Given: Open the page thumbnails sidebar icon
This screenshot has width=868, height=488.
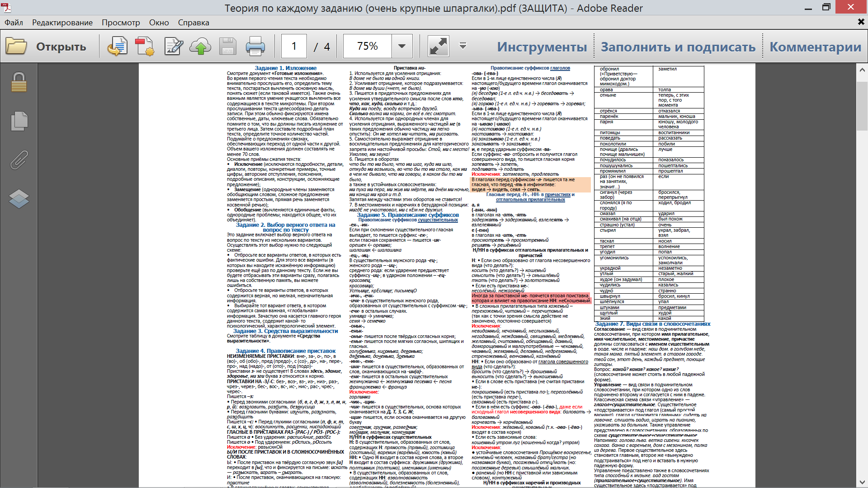Looking at the screenshot, I should click(19, 121).
